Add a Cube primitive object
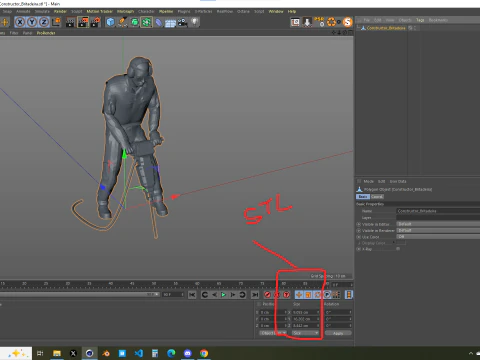This screenshot has height=360, width=480. click(x=110, y=22)
